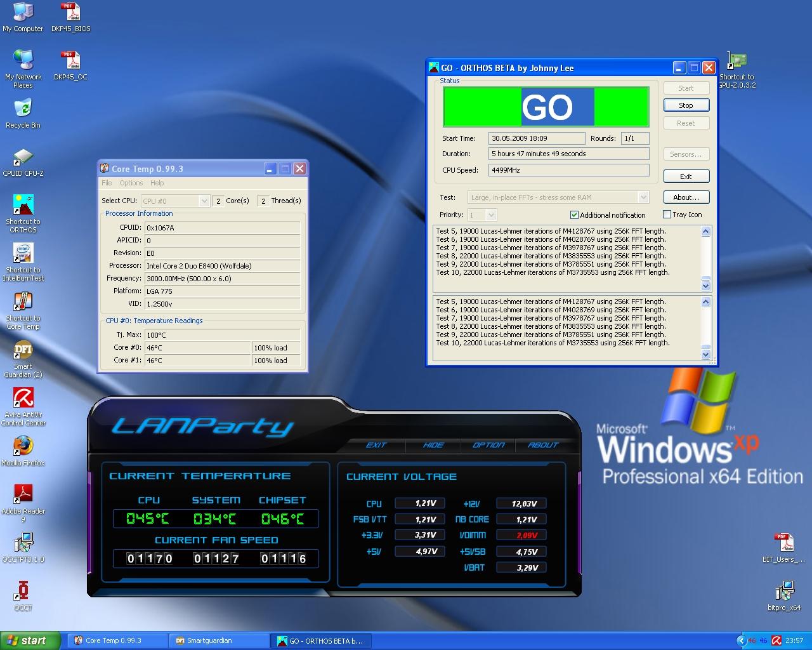Click the ORTHOS Start Time field
Viewport: 812px width, 650px height.
[x=537, y=138]
